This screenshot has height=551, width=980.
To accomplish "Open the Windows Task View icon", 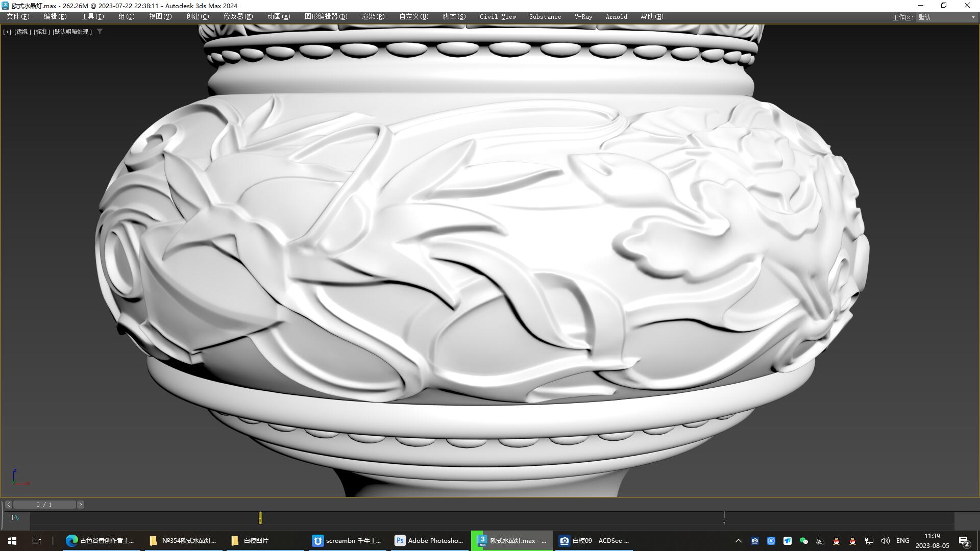I will pyautogui.click(x=36, y=541).
